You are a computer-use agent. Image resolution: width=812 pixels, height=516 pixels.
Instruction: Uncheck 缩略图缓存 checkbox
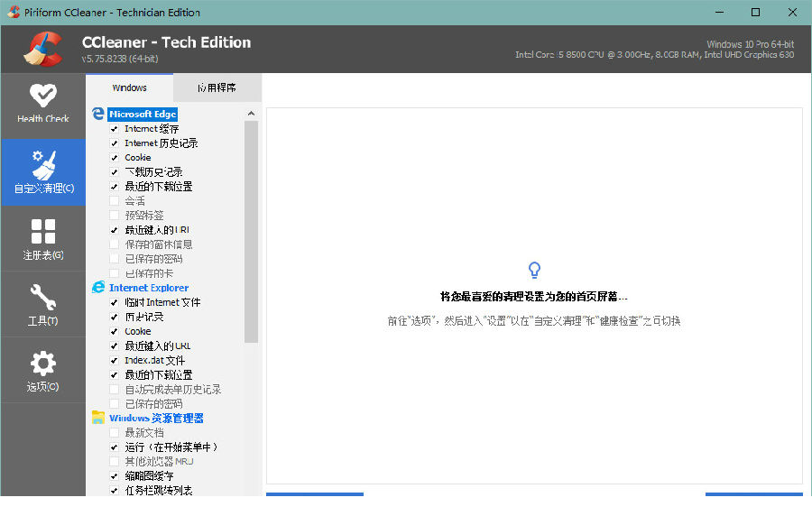[114, 476]
